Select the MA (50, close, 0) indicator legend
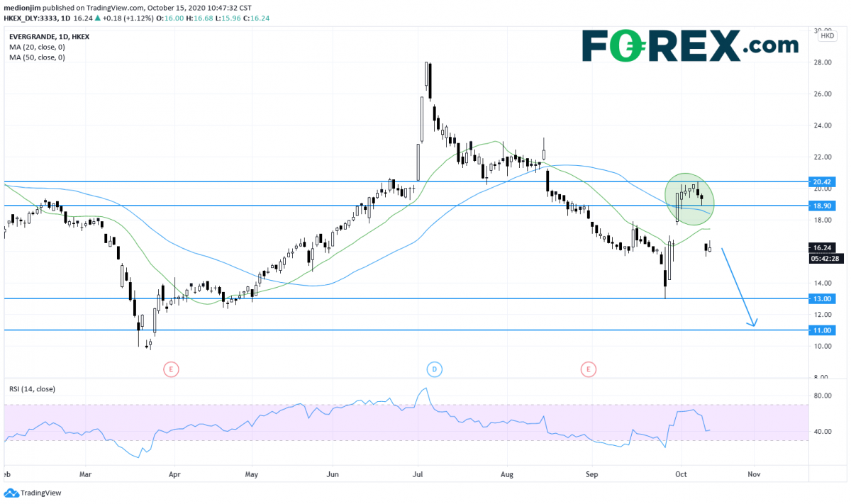 pyautogui.click(x=35, y=57)
